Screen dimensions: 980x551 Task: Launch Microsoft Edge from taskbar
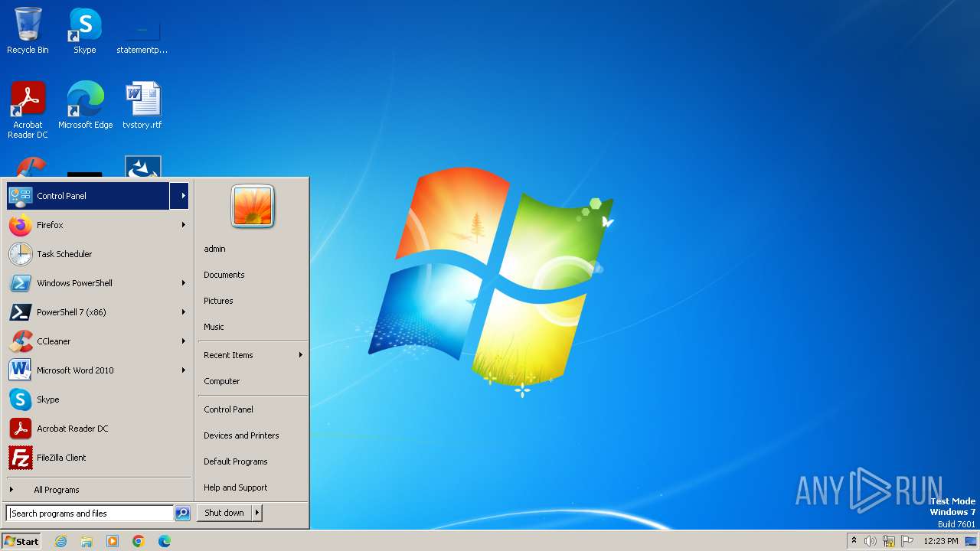tap(165, 541)
